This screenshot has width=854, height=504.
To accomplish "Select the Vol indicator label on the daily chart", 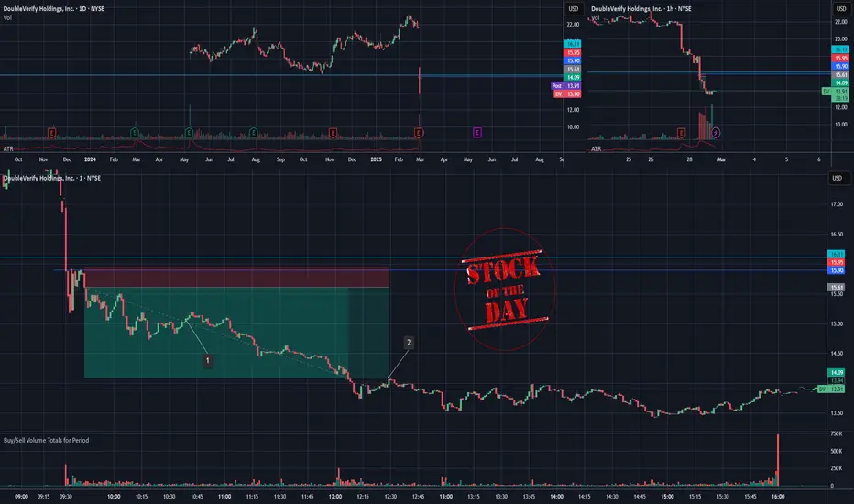I will pos(7,18).
